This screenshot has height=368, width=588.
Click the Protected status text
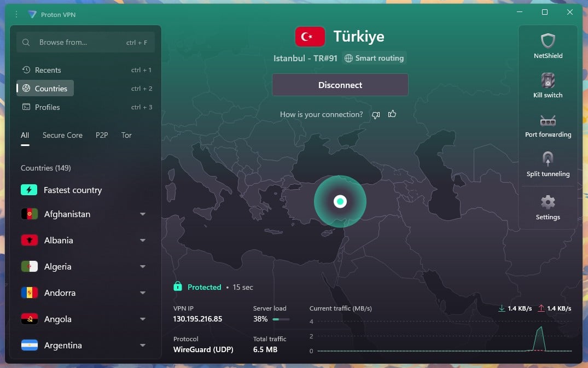point(205,287)
